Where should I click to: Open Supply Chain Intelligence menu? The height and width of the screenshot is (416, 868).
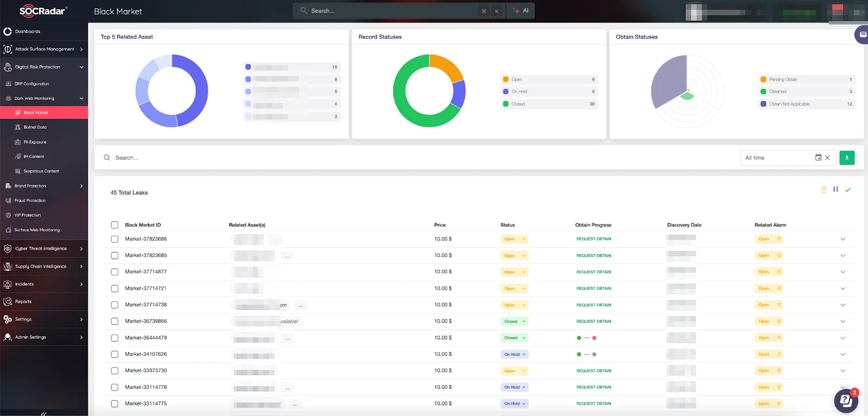coord(44,267)
